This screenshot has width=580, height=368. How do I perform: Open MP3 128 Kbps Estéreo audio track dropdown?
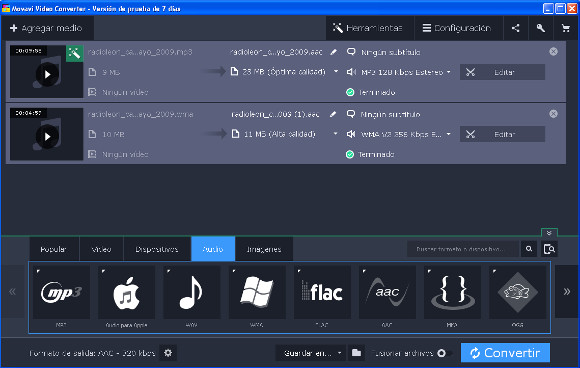(x=449, y=72)
